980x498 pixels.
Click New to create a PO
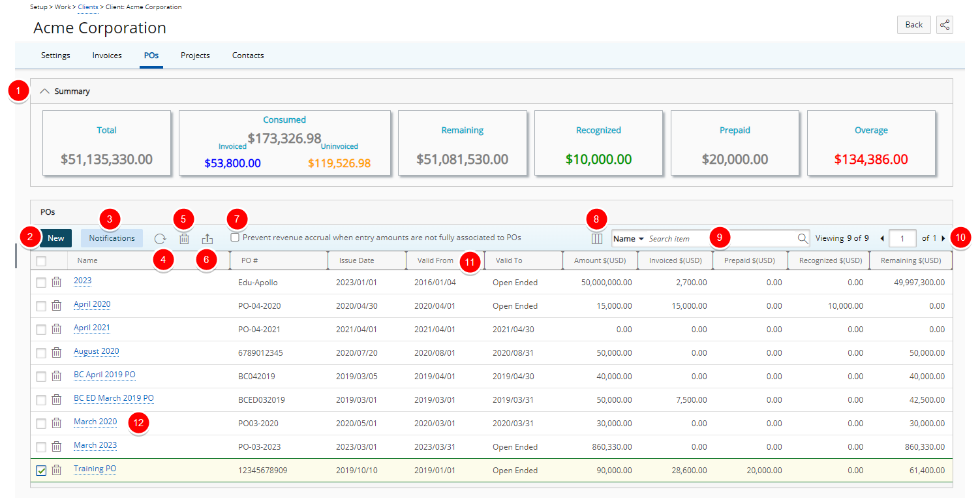(56, 238)
